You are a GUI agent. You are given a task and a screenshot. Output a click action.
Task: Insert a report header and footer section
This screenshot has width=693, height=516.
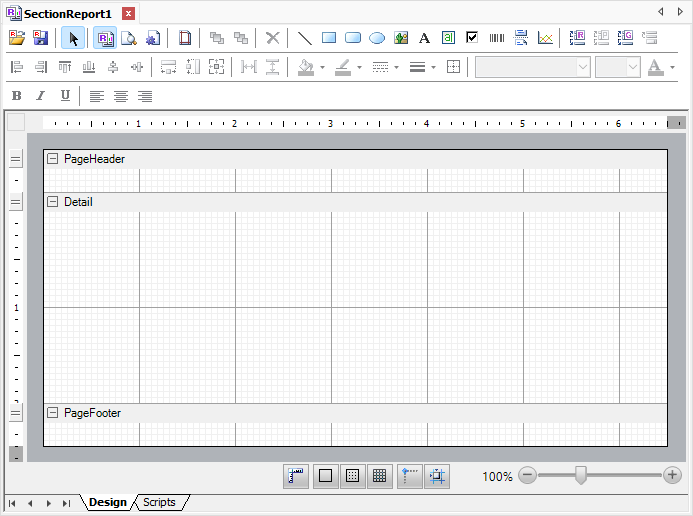[x=577, y=38]
